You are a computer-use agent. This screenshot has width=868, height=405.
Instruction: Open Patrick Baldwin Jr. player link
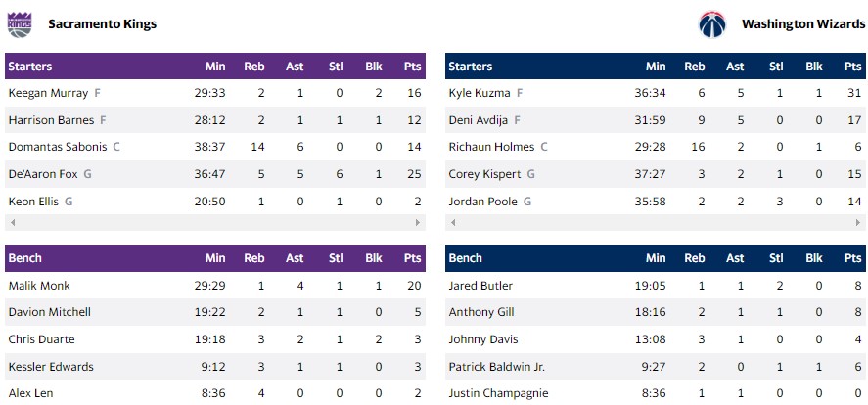(496, 366)
